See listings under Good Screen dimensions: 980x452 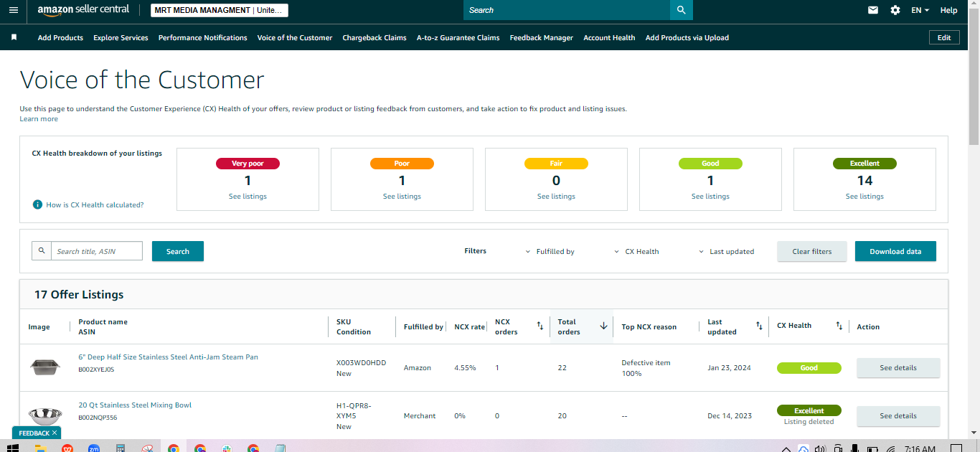tap(710, 196)
